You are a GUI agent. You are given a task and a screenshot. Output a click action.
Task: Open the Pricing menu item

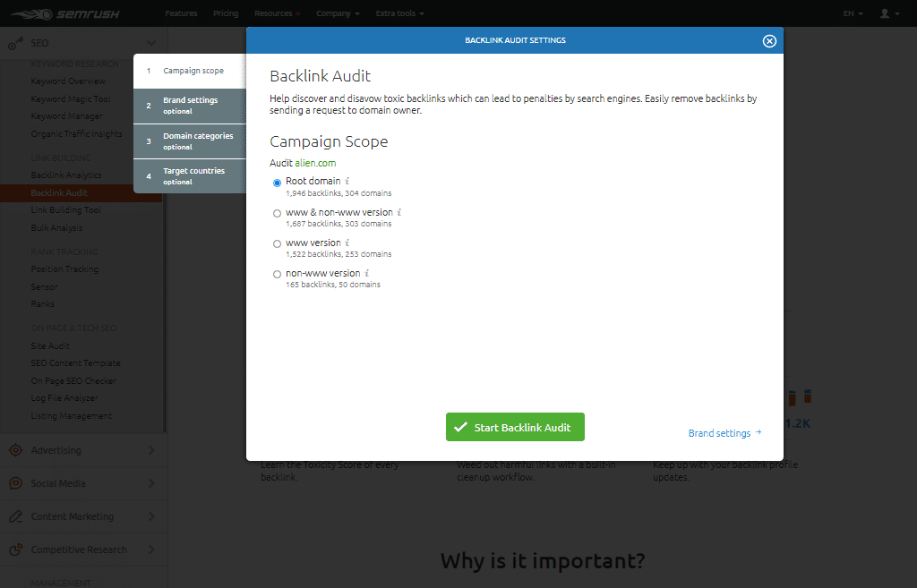click(225, 13)
